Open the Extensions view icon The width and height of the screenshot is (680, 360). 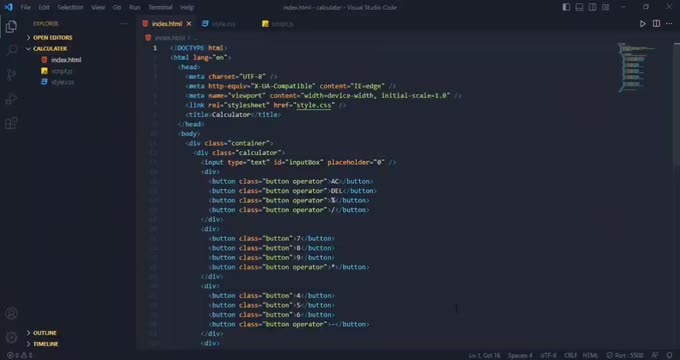click(x=11, y=123)
